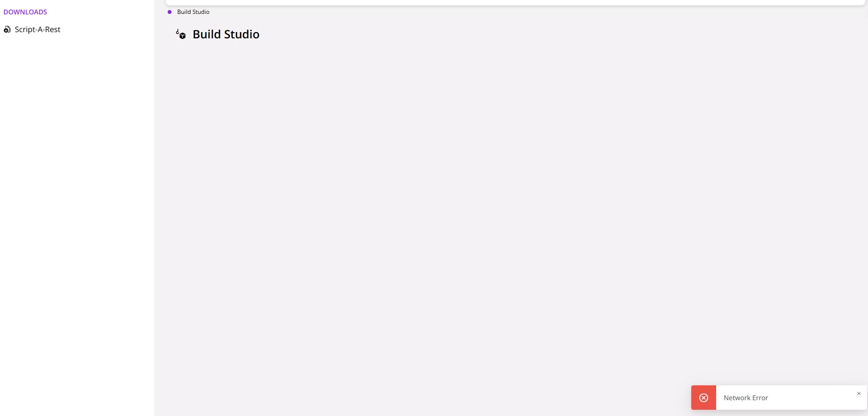Click the red block of the error toast
868x416 pixels.
tap(704, 405)
